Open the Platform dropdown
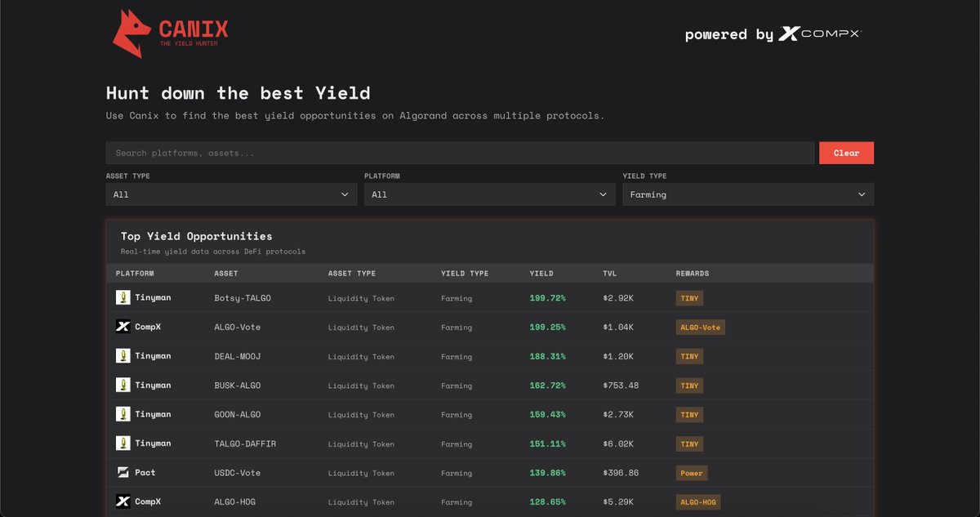 489,194
